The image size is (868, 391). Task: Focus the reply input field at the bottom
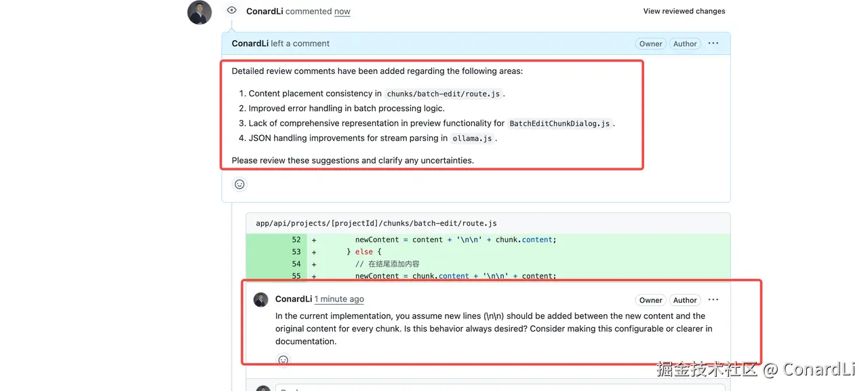[498, 388]
